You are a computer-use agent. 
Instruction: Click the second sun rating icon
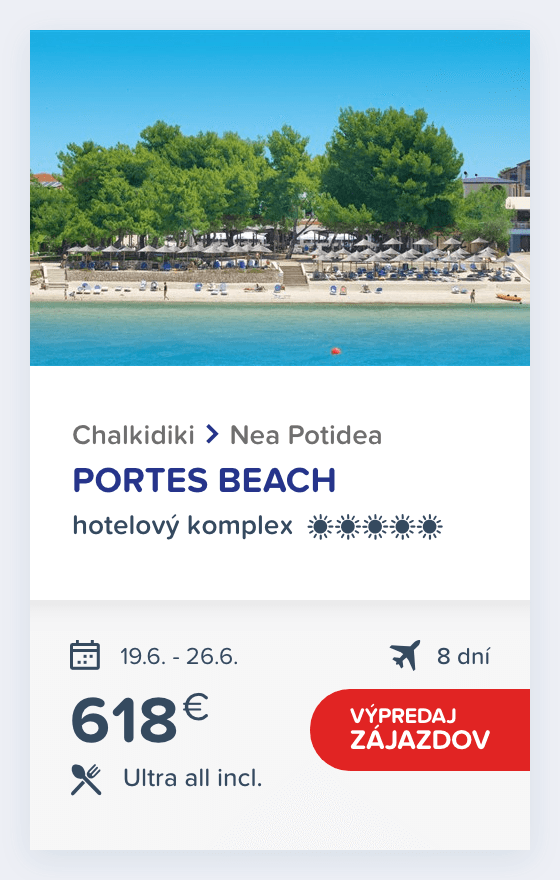coord(347,527)
